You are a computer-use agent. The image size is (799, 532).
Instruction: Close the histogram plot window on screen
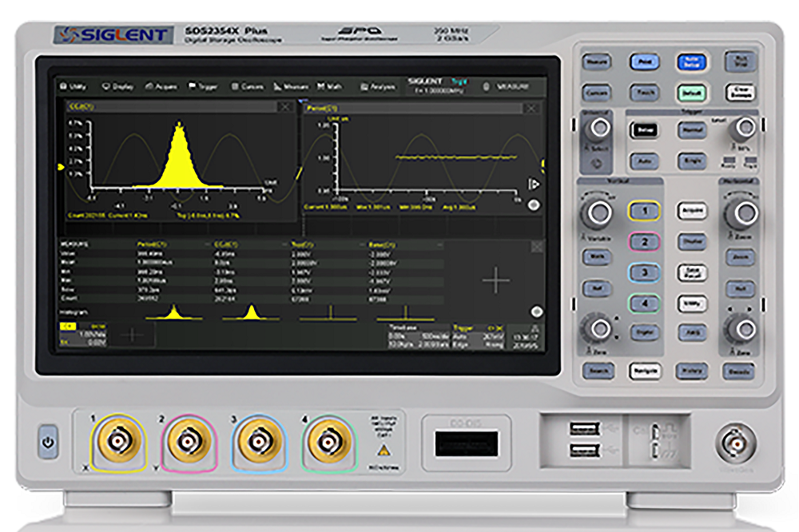(x=285, y=106)
